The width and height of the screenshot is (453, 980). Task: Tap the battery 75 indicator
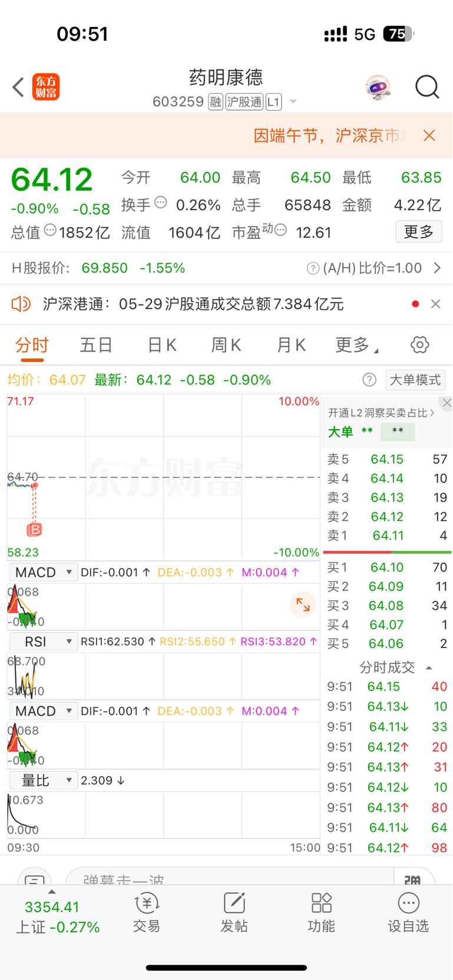(399, 34)
